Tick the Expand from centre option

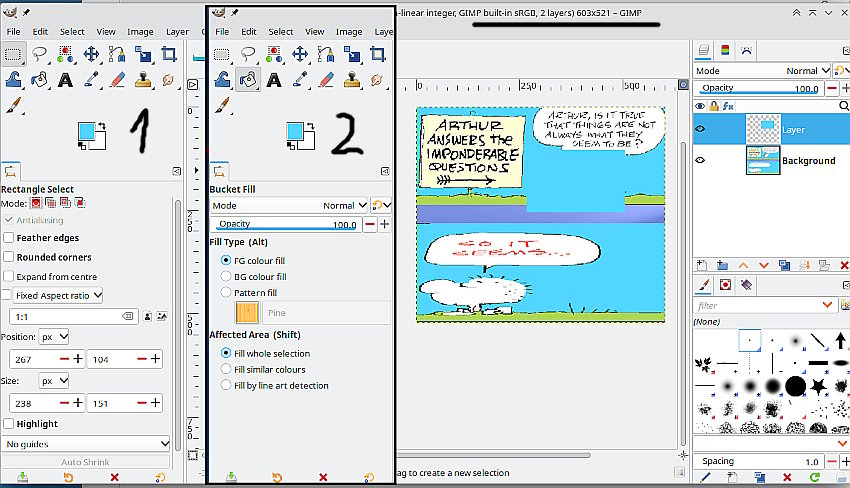8,277
